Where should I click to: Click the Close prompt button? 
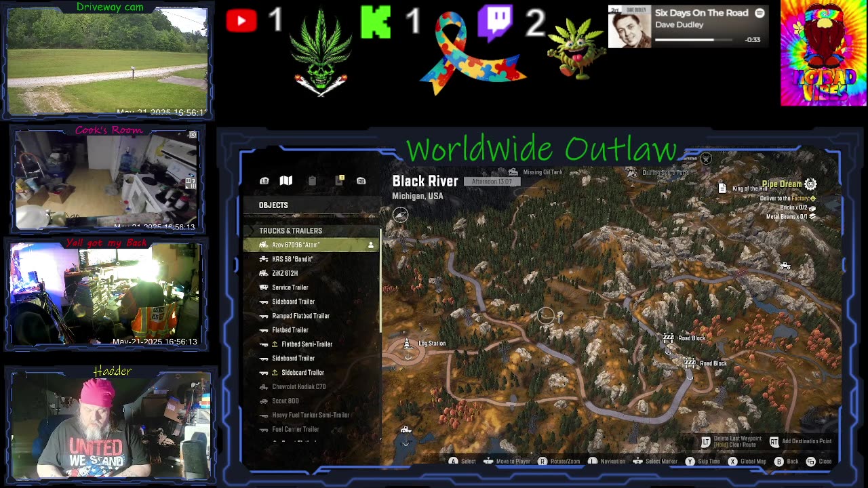click(x=819, y=462)
